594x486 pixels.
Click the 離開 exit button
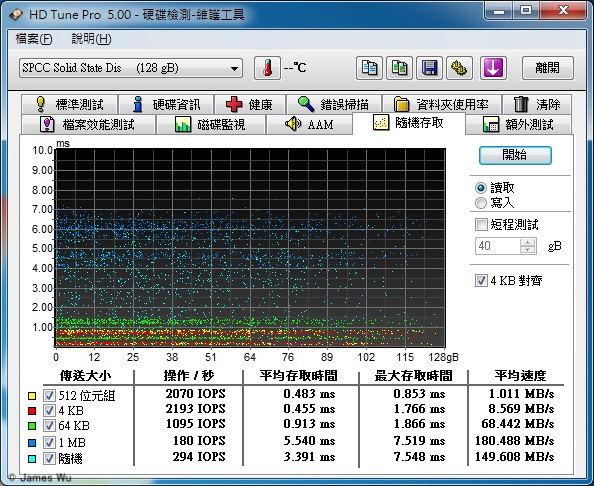coord(547,68)
